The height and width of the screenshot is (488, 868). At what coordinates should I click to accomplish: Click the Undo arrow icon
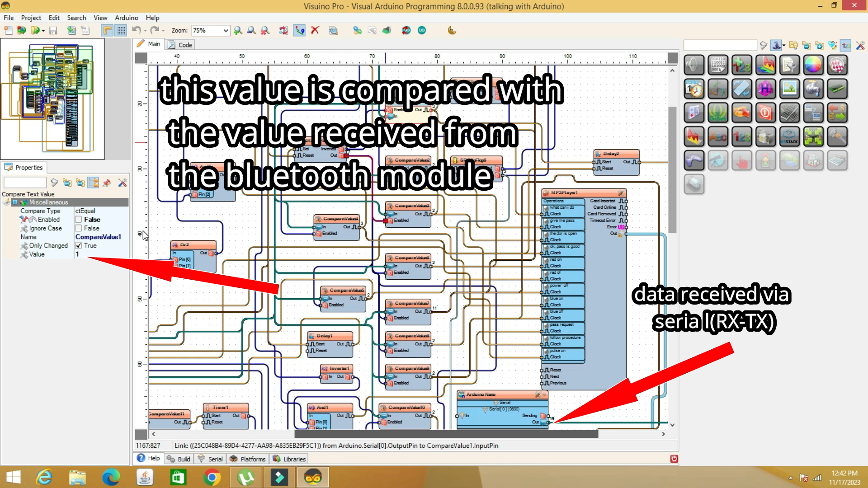[x=136, y=30]
